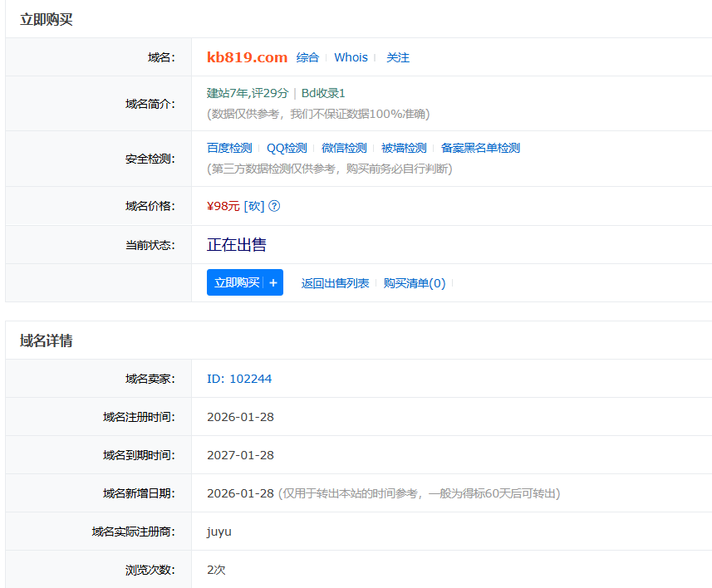The height and width of the screenshot is (588, 712).
Task: Click the 正在出售 status text
Action: 237,245
